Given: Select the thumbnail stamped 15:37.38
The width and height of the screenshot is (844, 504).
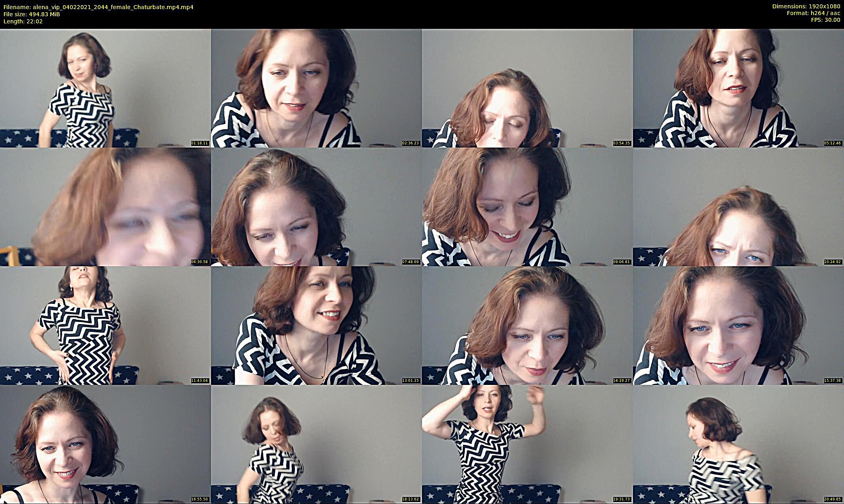Looking at the screenshot, I should (738, 325).
